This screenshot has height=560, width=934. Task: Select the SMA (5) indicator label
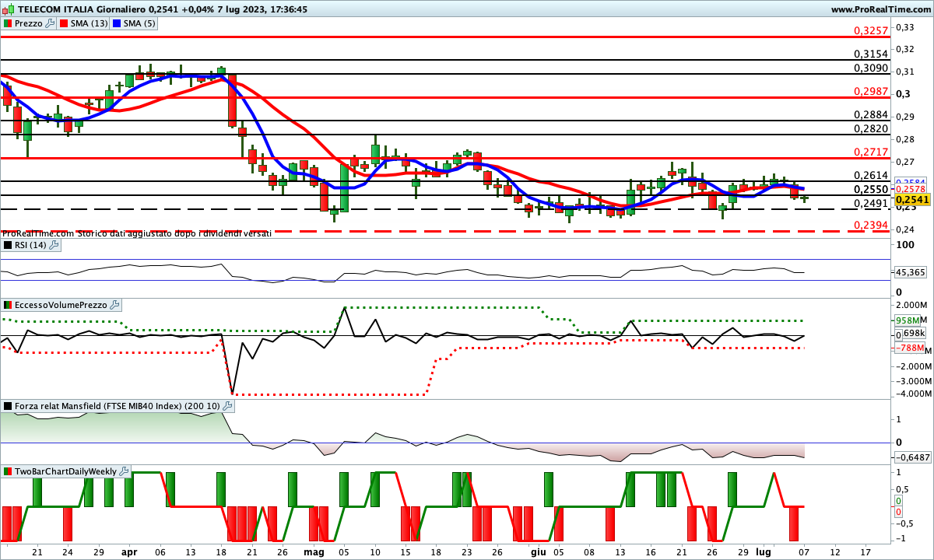[x=141, y=23]
